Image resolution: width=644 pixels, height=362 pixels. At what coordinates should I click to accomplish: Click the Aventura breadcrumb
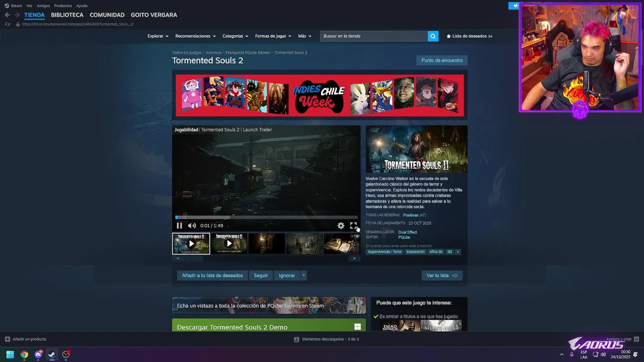tap(213, 52)
